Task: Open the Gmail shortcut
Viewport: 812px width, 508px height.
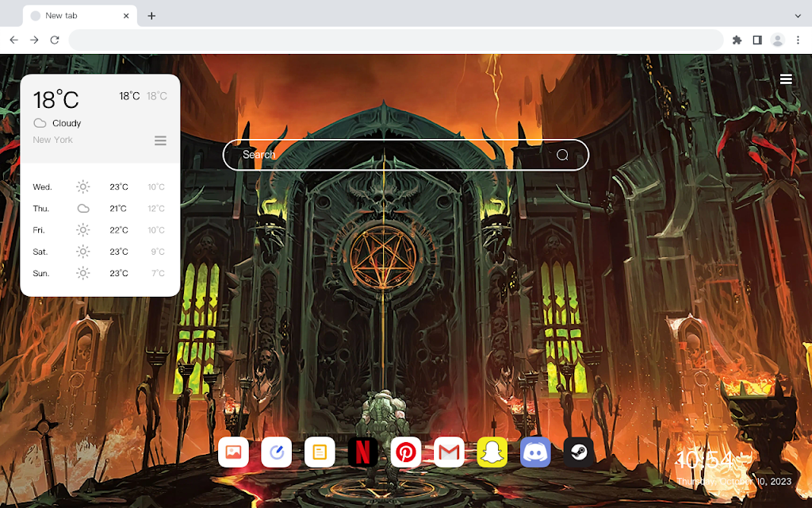Action: click(x=449, y=452)
